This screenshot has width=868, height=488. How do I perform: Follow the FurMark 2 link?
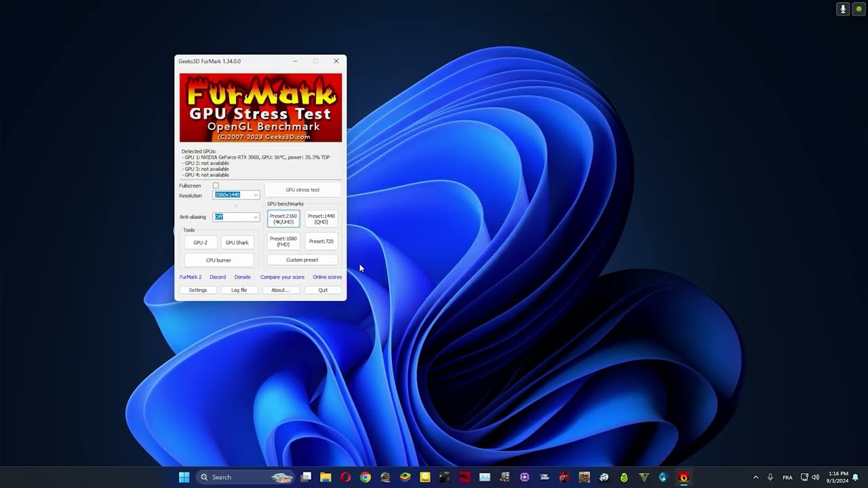click(x=191, y=277)
